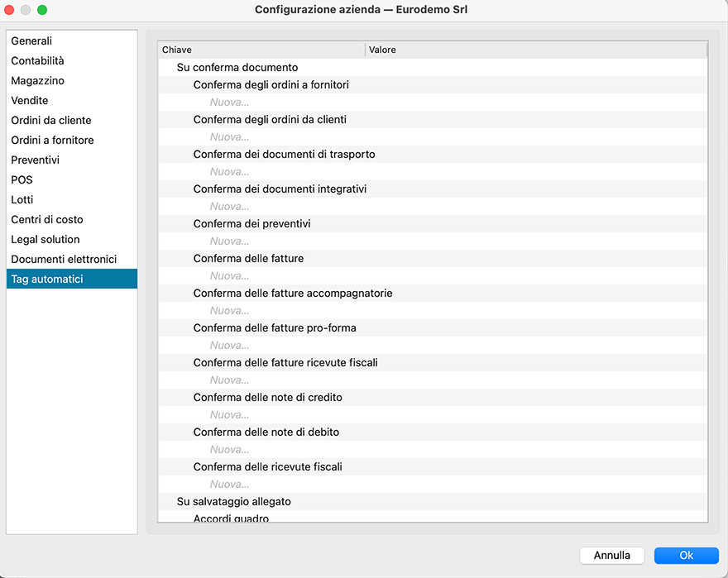Click Nuova... under Conferma delle fatture
This screenshot has height=578, width=728.
229,275
